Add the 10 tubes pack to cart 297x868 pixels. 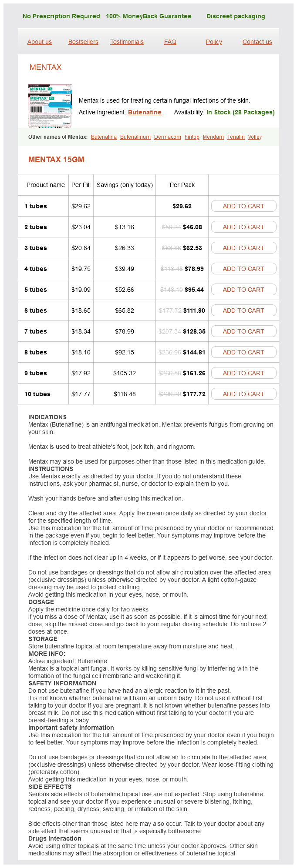[x=243, y=394]
